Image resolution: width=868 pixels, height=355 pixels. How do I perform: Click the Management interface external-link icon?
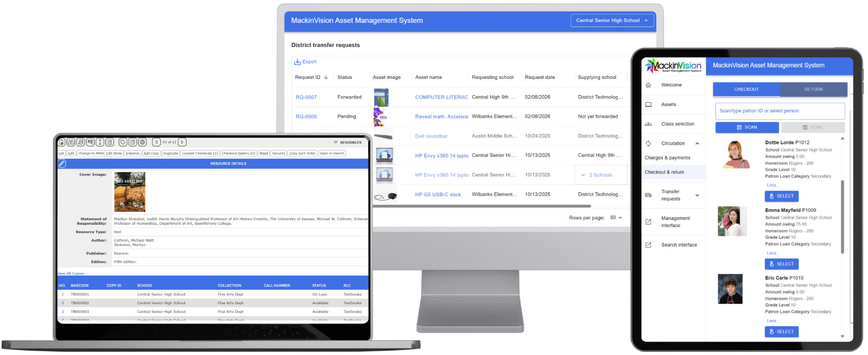click(648, 222)
